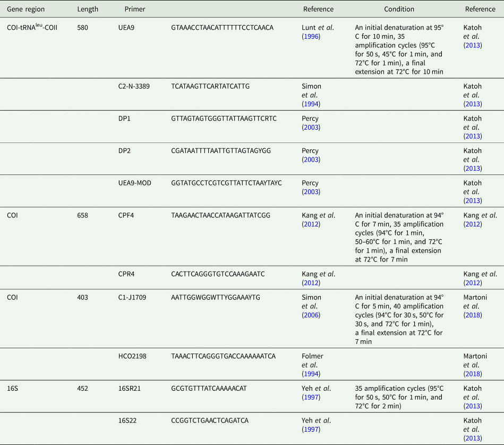Click the 2003 citation for UEA9-MOD
Screen dimensions: 504x445
(311, 192)
